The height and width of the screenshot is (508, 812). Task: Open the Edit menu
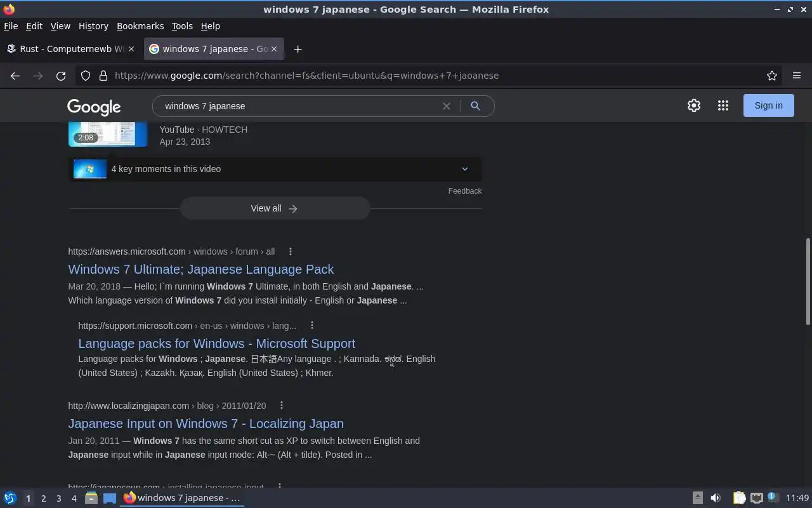[x=34, y=26]
